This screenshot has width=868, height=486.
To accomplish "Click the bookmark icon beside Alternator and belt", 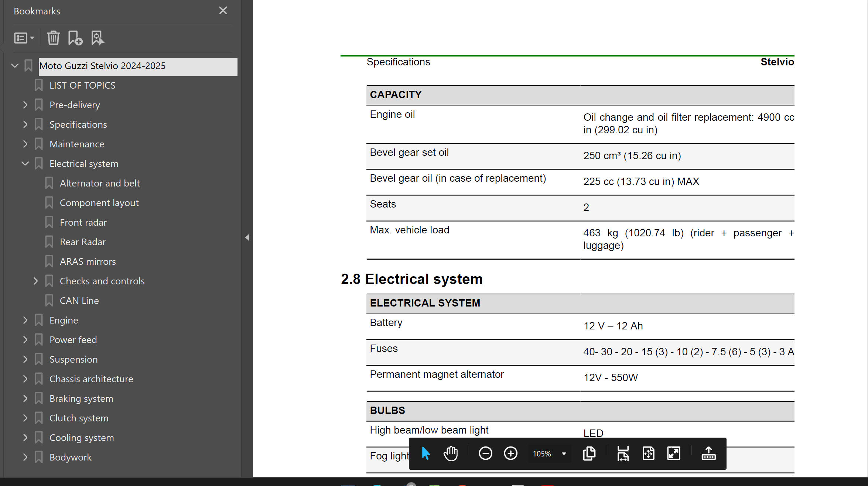I will tap(49, 183).
